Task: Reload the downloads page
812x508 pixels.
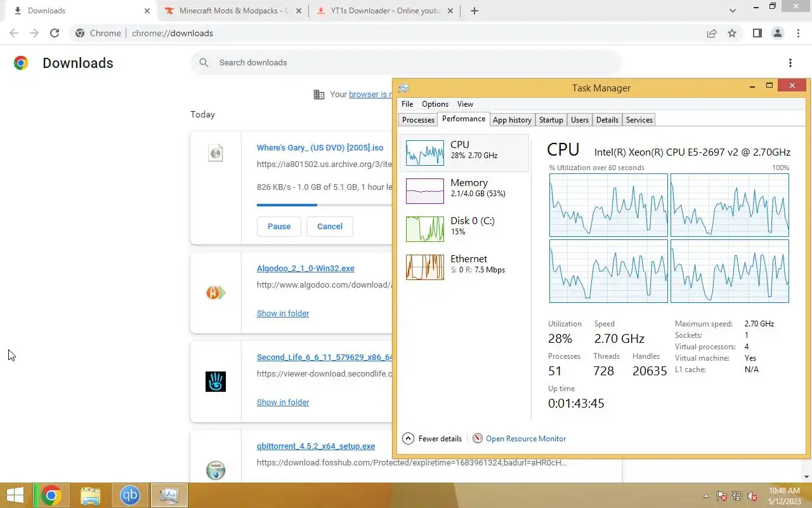Action: coord(55,33)
